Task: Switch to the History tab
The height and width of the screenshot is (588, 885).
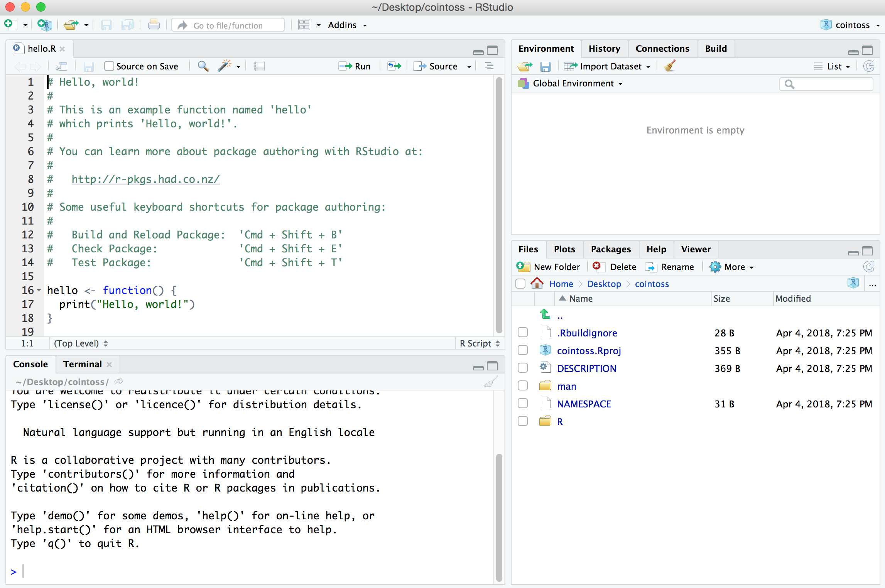Action: point(604,49)
